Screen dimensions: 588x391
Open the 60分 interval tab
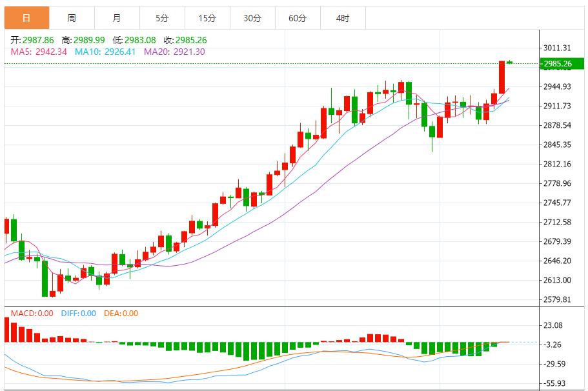coord(298,18)
